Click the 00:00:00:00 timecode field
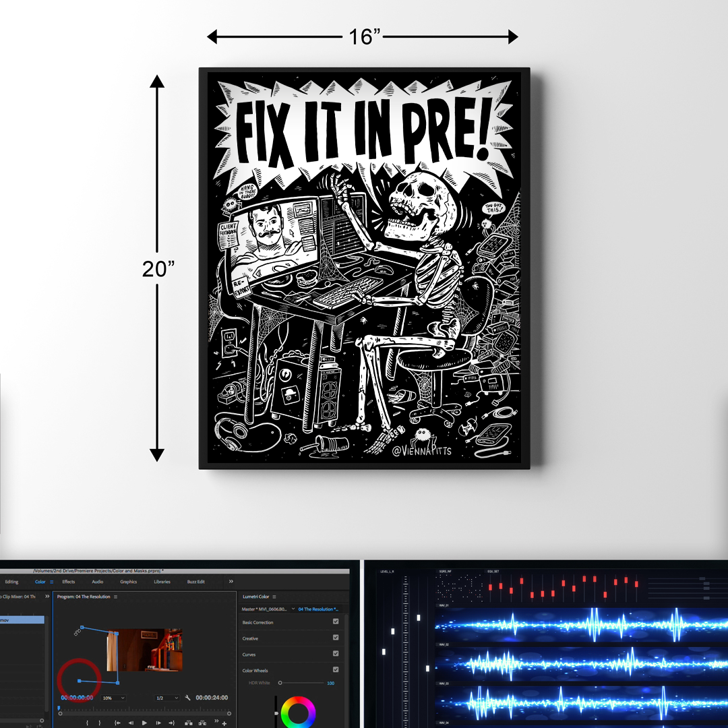The image size is (728, 728). click(x=76, y=698)
